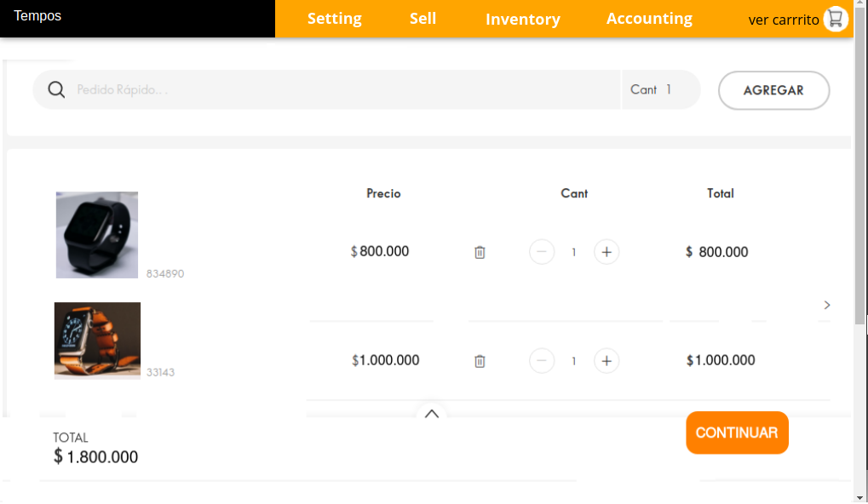868x504 pixels.
Task: Go to the Inventory menu
Action: [522, 19]
